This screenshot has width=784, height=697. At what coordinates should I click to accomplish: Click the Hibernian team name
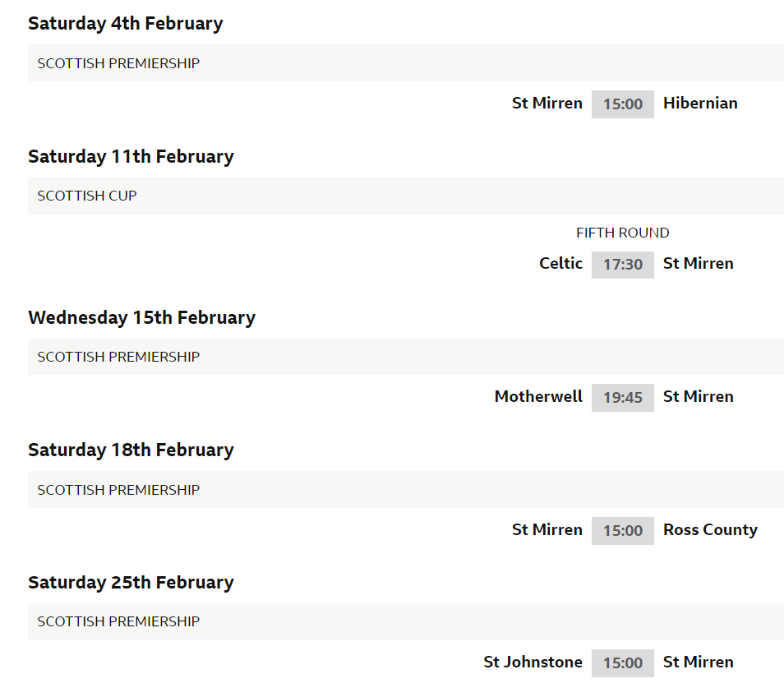pyautogui.click(x=700, y=104)
